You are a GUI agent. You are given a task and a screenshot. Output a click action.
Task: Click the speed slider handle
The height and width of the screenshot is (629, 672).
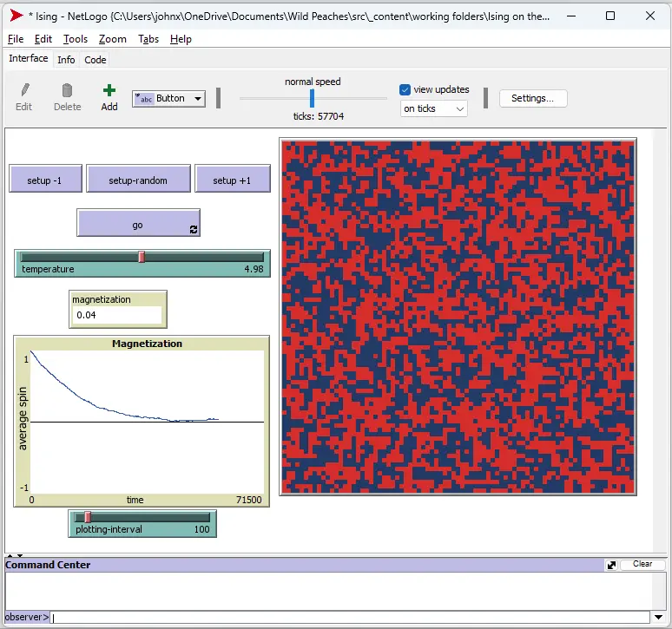(312, 99)
